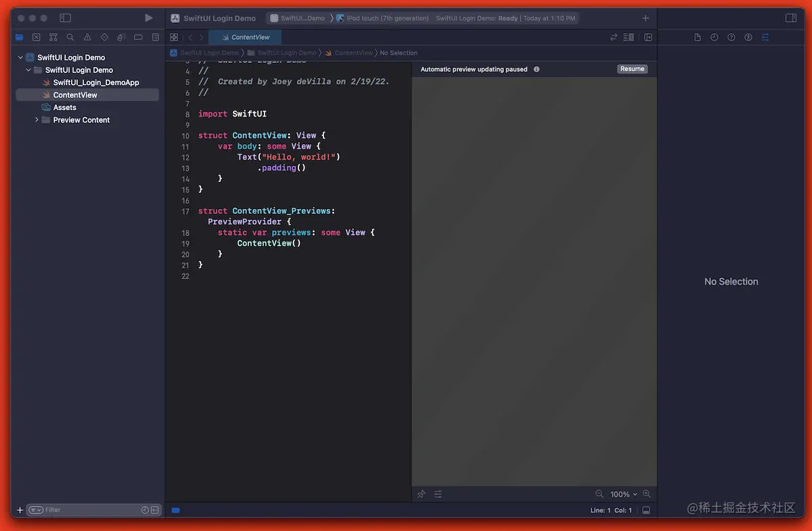Open the navigator filter options menu

click(x=36, y=510)
